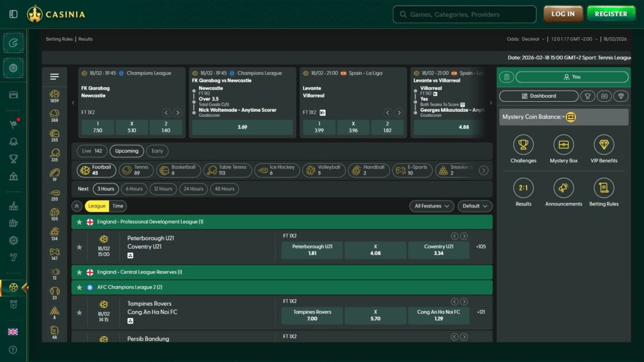
Task: Toggle the favorite star on Peterborough U21 match
Action: pos(79,246)
